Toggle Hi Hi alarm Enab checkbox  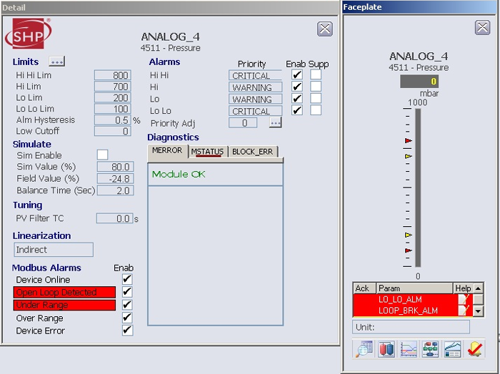[x=297, y=75]
